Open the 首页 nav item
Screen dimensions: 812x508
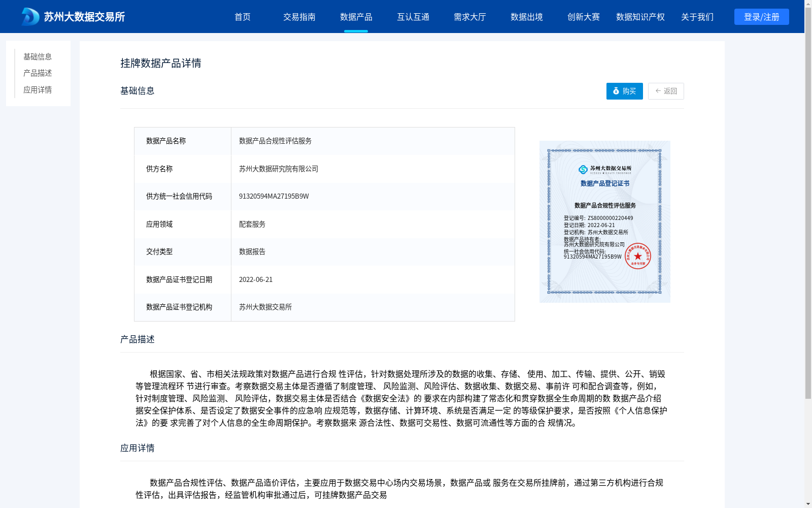tap(243, 17)
